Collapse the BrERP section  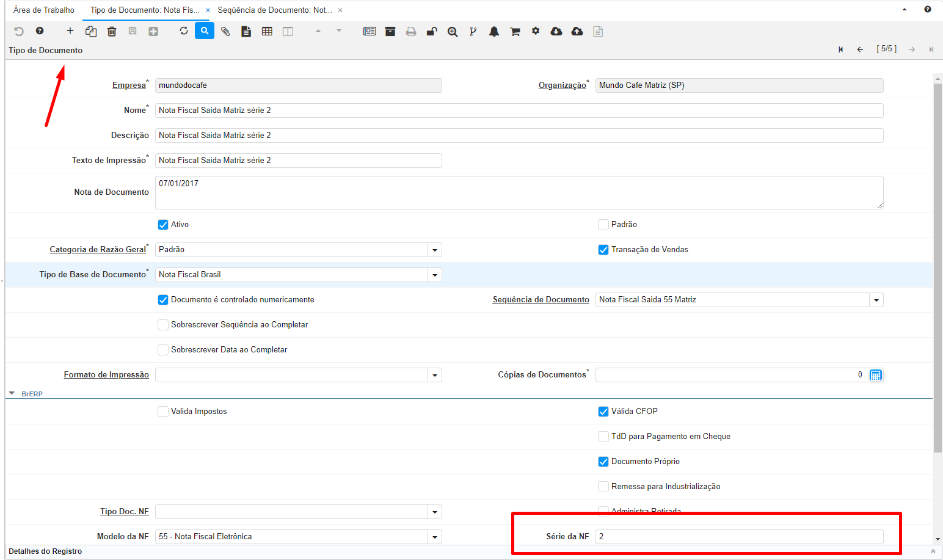[12, 394]
